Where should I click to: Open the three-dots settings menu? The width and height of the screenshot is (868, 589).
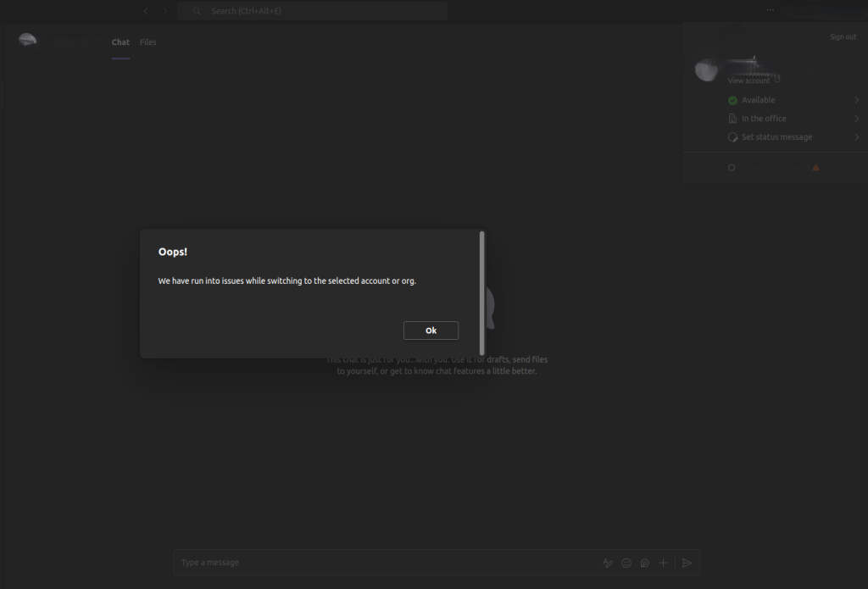tap(770, 10)
